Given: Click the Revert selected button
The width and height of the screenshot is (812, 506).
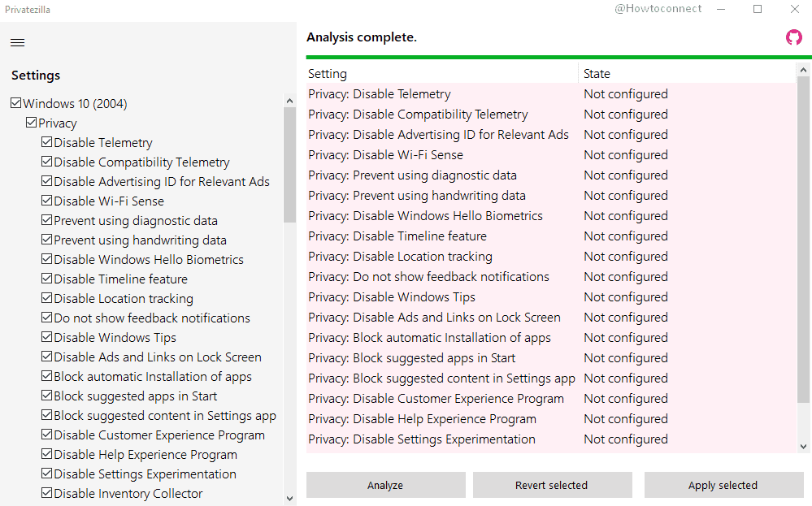Looking at the screenshot, I should [x=552, y=485].
